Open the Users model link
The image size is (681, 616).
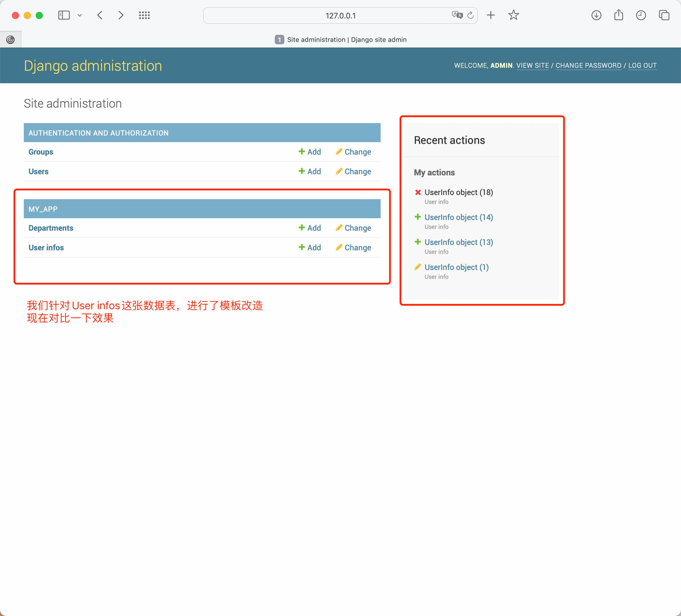38,172
